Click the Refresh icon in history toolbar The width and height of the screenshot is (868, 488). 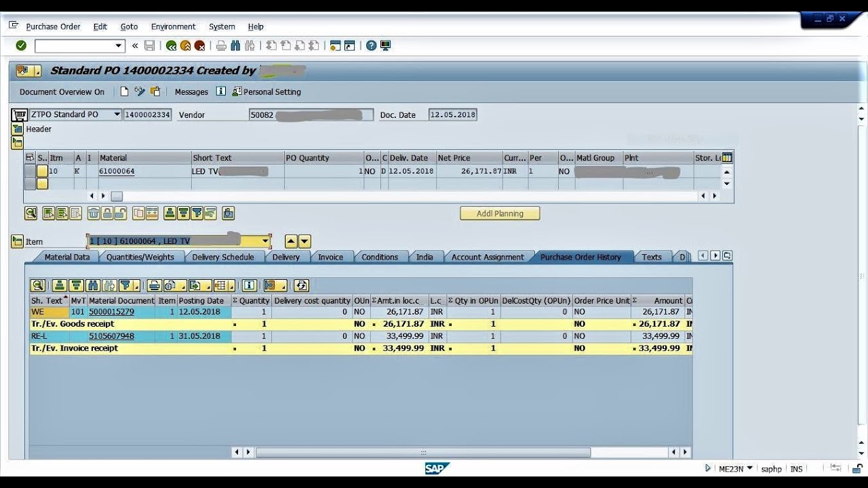(301, 285)
